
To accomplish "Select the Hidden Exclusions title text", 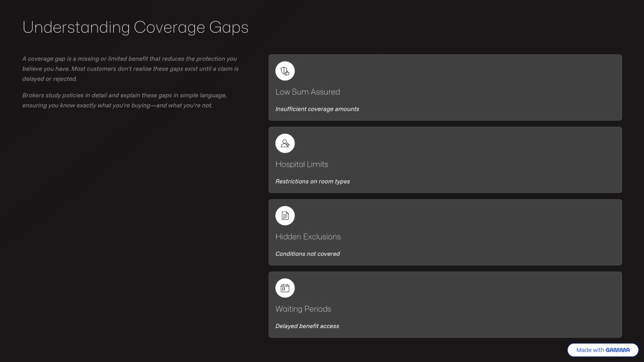I will tap(308, 237).
